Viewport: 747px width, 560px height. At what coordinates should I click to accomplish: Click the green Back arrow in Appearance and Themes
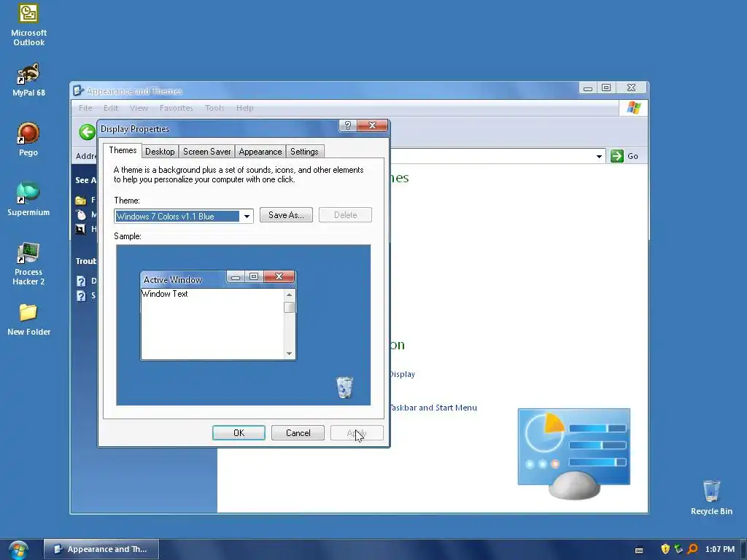(88, 132)
